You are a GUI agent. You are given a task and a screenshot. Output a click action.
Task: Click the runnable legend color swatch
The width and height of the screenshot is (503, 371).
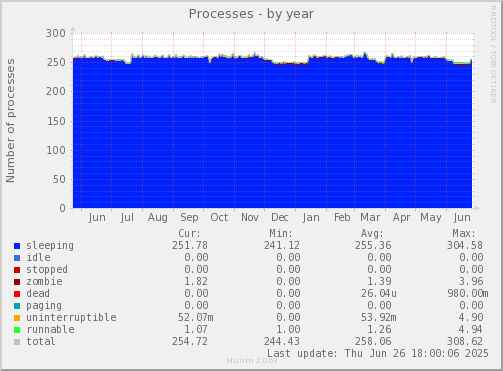pyautogui.click(x=17, y=330)
